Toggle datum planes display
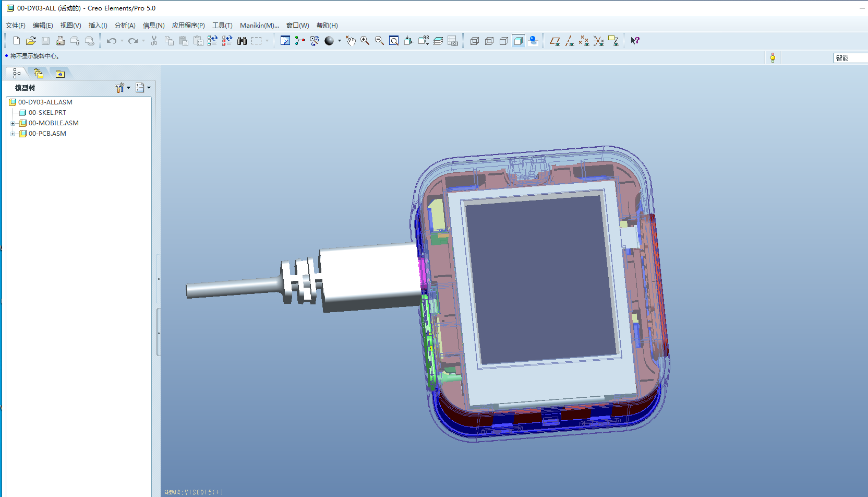The height and width of the screenshot is (497, 868). coord(555,41)
